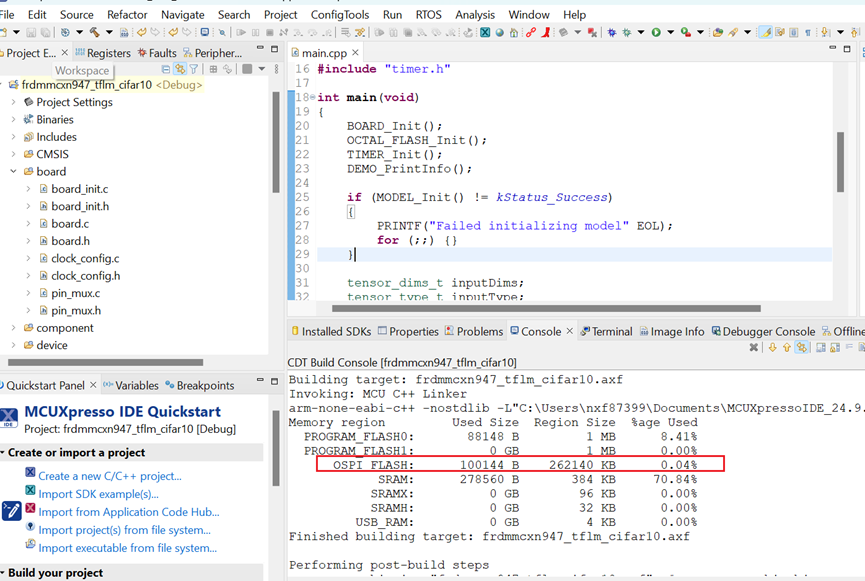Click Collapse All in Project Explorer toolbar
The width and height of the screenshot is (865, 581).
[166, 69]
